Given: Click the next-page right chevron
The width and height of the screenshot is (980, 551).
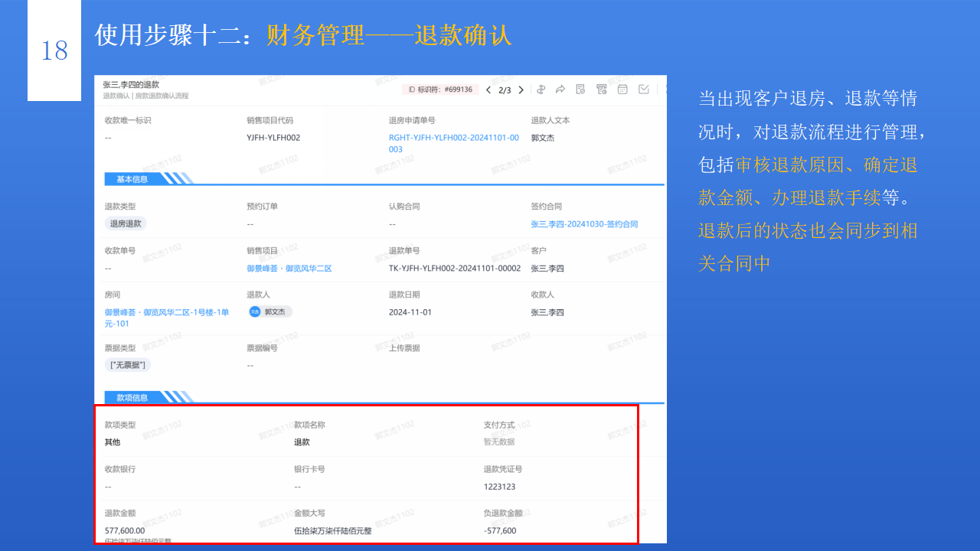Looking at the screenshot, I should coord(521,90).
